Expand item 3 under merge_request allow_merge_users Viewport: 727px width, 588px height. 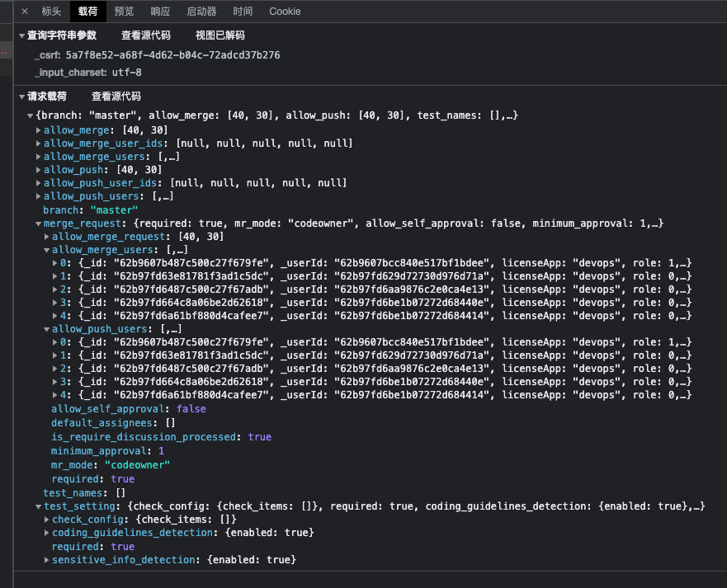tap(55, 303)
